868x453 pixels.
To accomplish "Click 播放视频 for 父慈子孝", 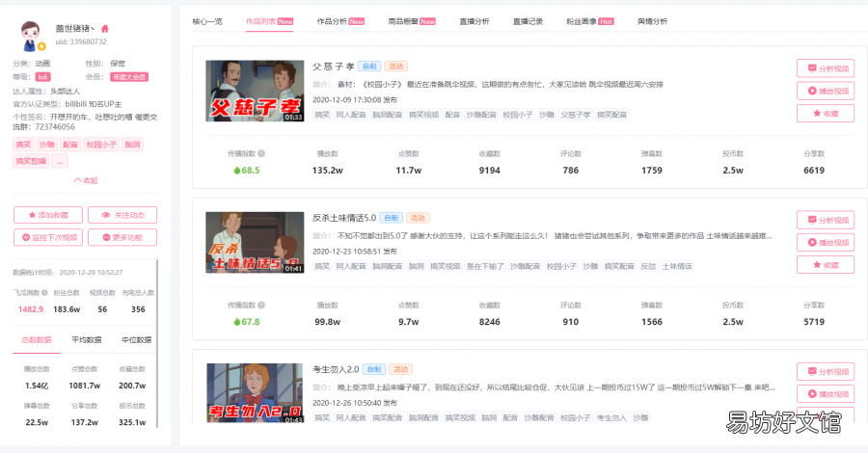I will pos(826,91).
